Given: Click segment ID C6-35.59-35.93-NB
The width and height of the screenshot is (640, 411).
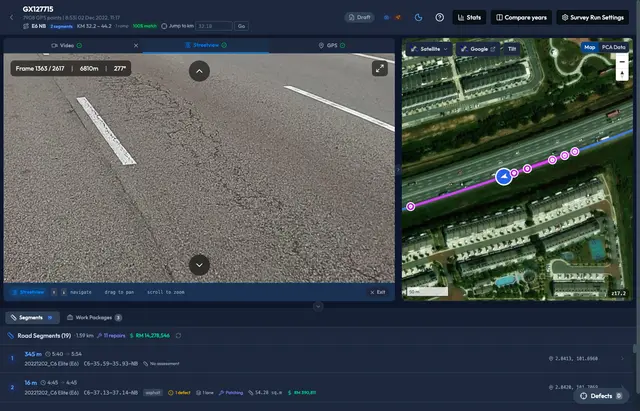Looking at the screenshot, I should (111, 364).
